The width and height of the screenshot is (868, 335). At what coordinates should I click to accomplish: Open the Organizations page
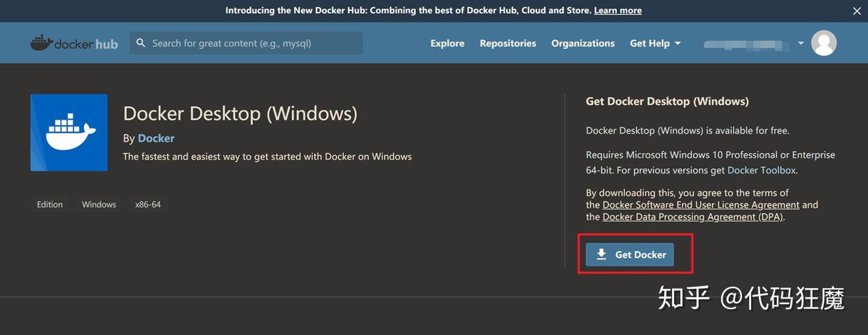click(x=583, y=43)
